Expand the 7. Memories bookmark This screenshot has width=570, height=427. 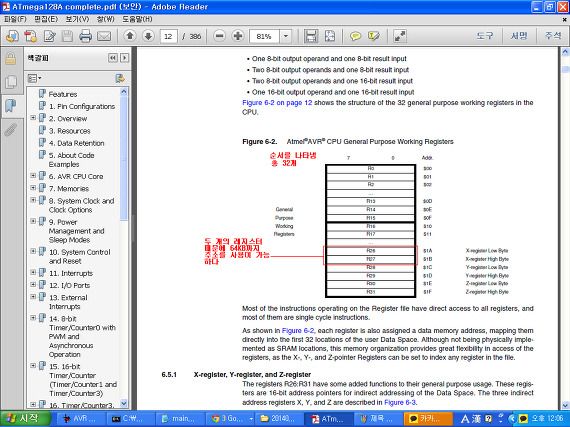coord(33,188)
